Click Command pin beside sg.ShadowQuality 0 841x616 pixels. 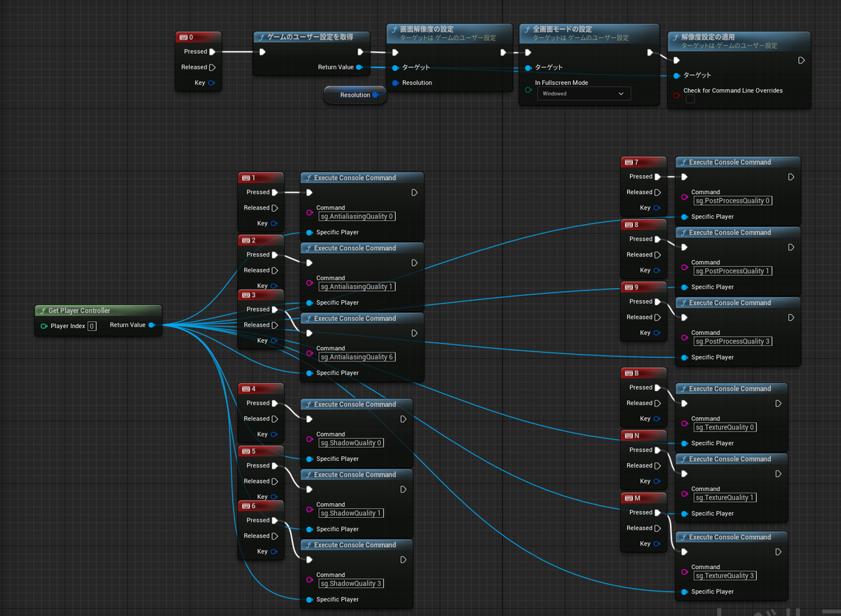point(310,439)
